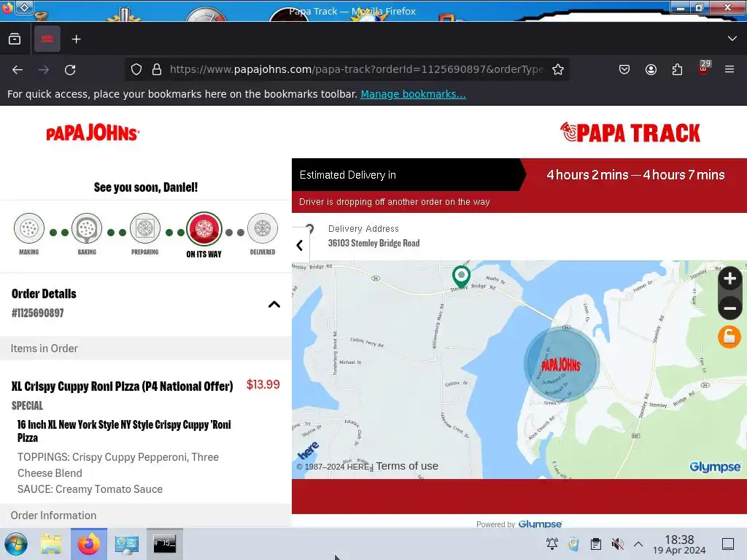
Task: Click the Glympse logo on the map
Action: (x=715, y=467)
